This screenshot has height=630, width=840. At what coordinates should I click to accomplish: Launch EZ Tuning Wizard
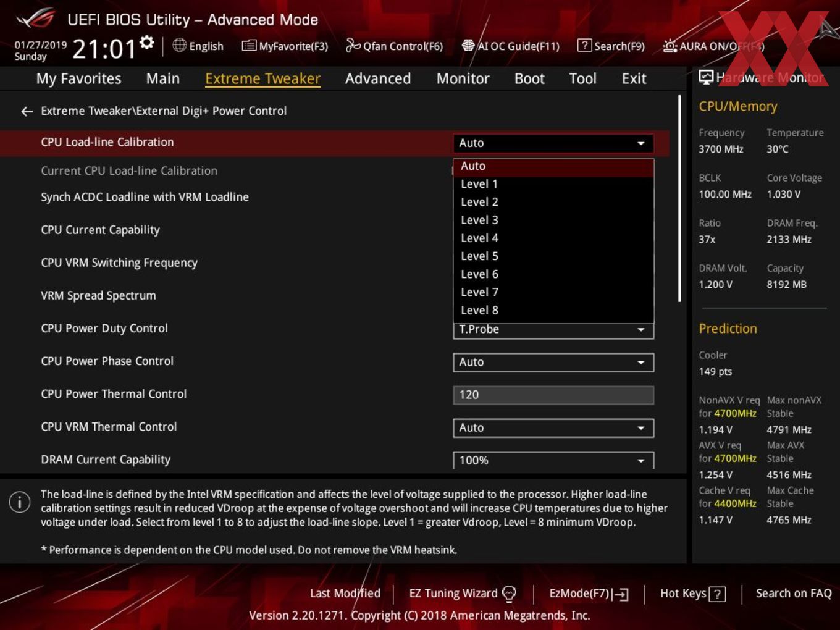pyautogui.click(x=463, y=594)
